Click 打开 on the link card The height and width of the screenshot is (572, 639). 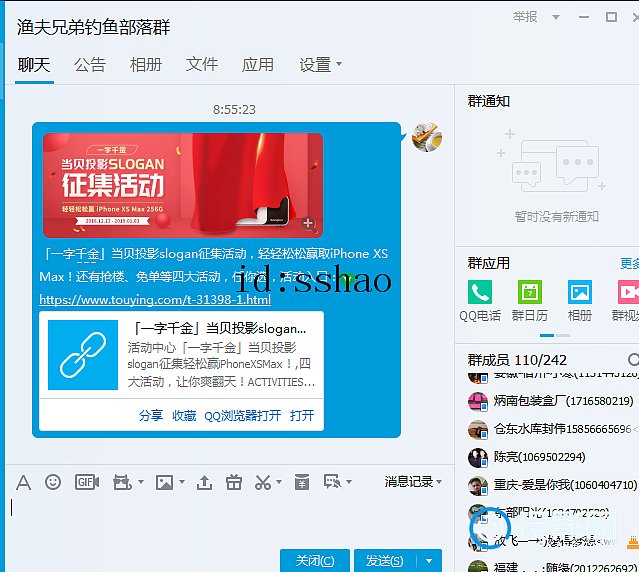[x=302, y=416]
